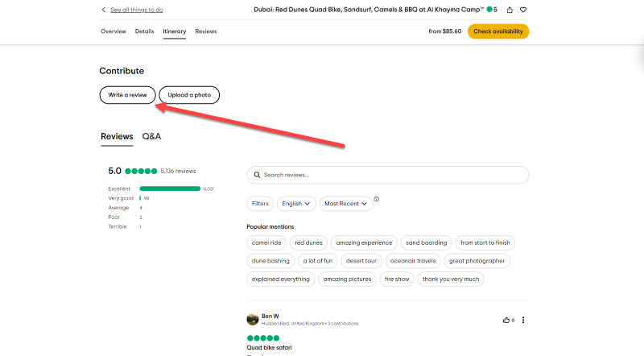Open the Most Recent sort dropdown
This screenshot has height=356, width=644.
coord(346,204)
